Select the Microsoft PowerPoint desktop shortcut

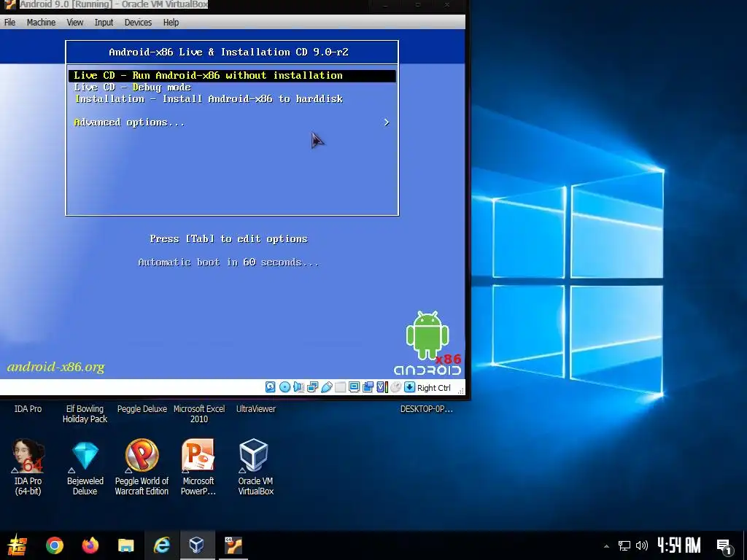(x=198, y=467)
